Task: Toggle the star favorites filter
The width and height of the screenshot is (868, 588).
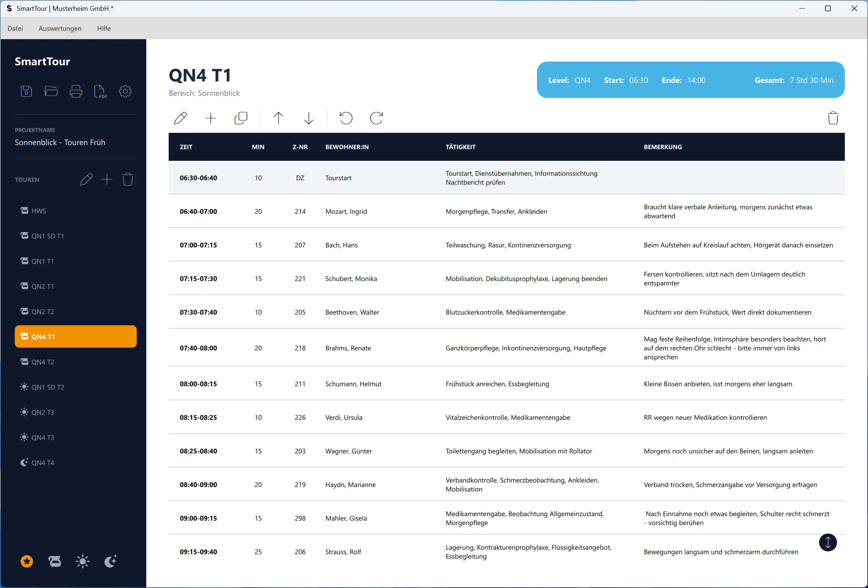Action: point(26,561)
